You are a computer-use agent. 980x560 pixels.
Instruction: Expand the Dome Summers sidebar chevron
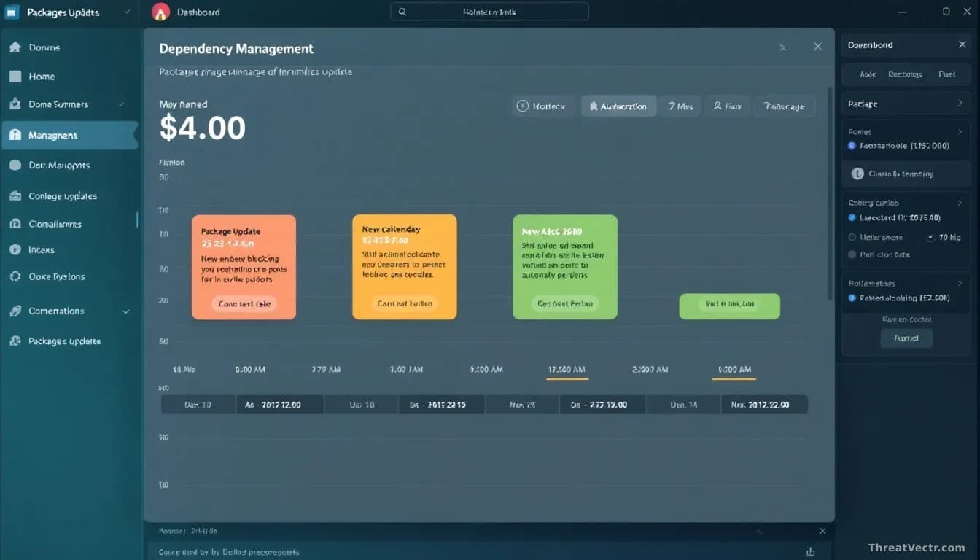point(121,104)
